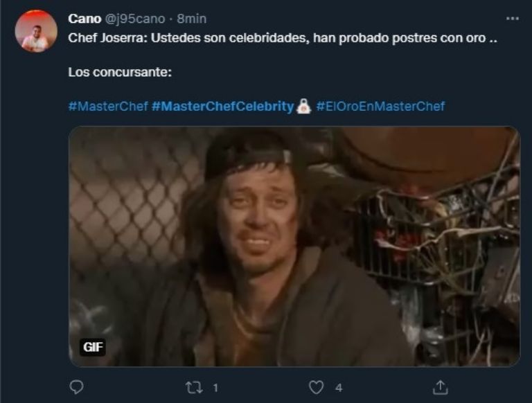Open the #MasterChefCelebrity hashtag

point(222,107)
